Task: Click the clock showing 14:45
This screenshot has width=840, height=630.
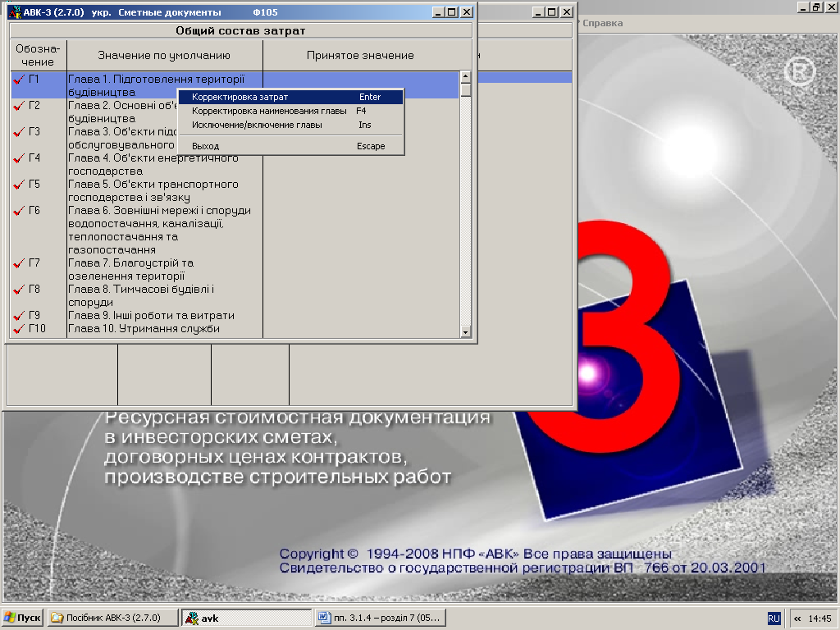Action: coord(819,619)
